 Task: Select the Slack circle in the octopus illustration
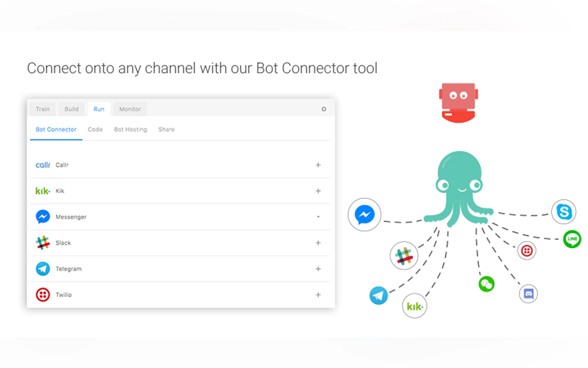click(x=404, y=256)
